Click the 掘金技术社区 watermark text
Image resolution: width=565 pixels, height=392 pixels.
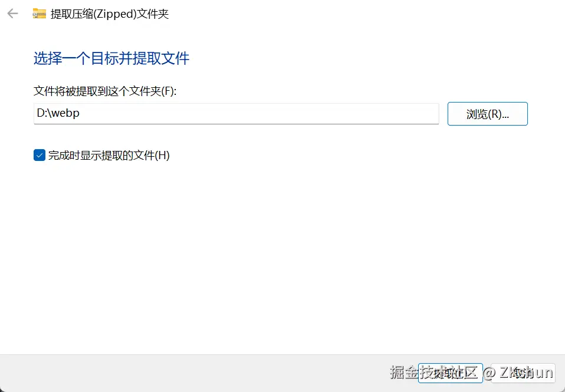tap(434, 373)
